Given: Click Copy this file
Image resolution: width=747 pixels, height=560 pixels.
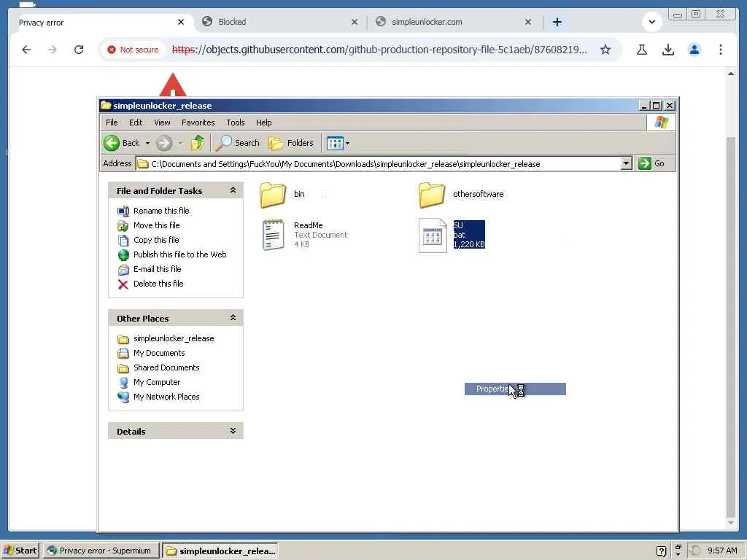Looking at the screenshot, I should (156, 240).
